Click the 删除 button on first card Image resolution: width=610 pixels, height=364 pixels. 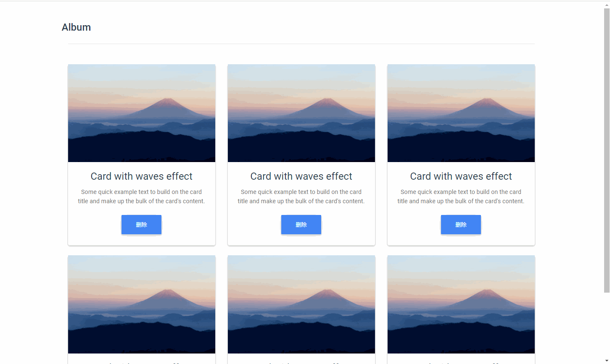pyautogui.click(x=141, y=225)
